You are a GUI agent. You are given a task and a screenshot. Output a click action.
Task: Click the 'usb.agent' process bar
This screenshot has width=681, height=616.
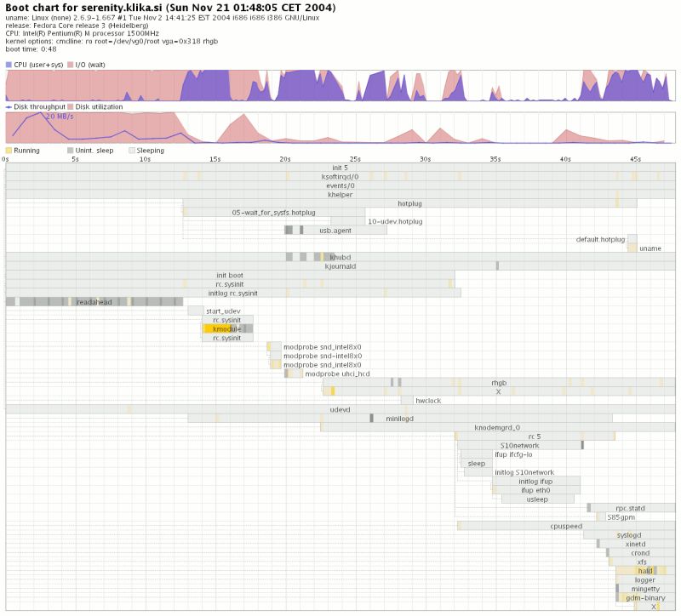[335, 231]
